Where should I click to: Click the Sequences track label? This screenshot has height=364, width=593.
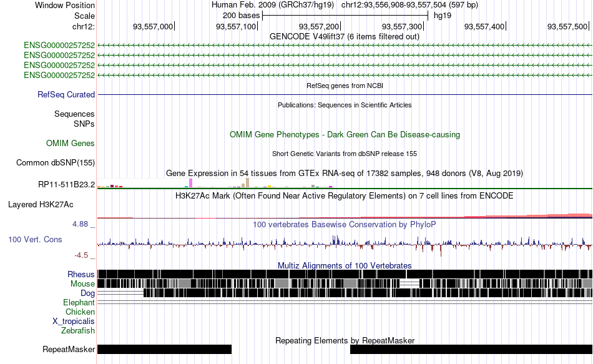[74, 114]
